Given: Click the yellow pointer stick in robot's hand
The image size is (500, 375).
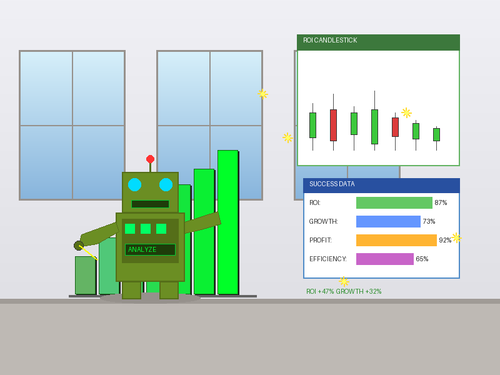Looking at the screenshot, I should pos(88,253).
